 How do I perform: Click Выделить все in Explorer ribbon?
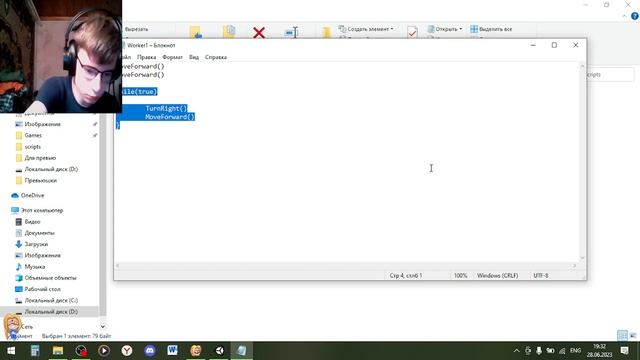pos(491,29)
